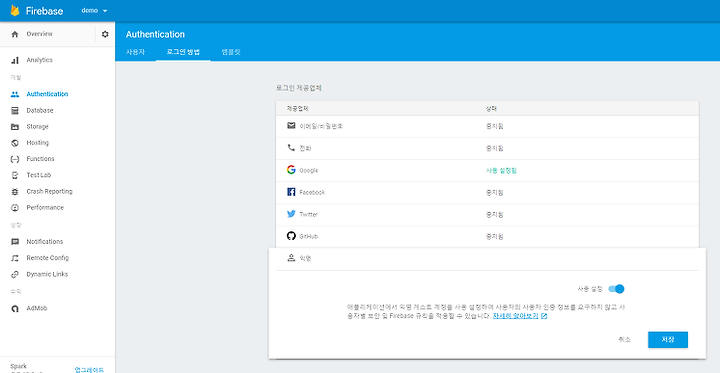
Task: Open Hosting from sidebar
Action: coord(38,143)
